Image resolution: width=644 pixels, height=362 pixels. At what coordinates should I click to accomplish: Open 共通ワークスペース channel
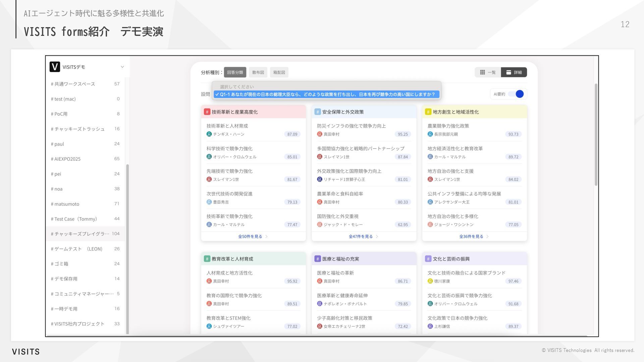[x=85, y=84]
